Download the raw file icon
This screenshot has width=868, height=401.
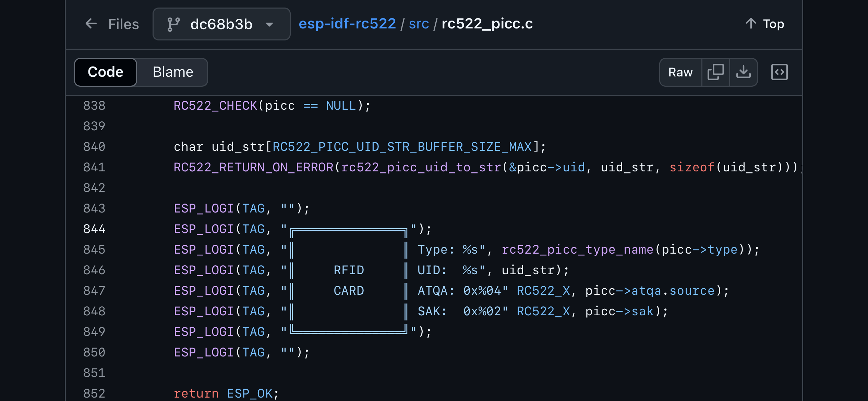[x=743, y=72]
